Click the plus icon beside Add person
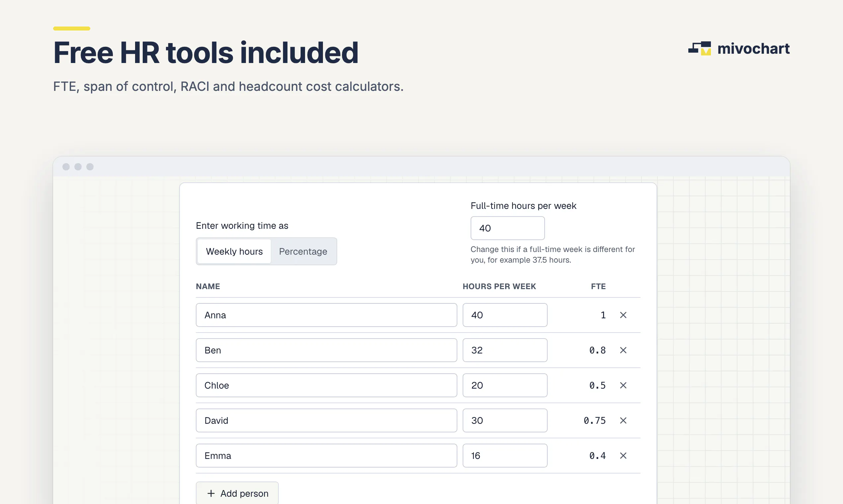The image size is (843, 504). coord(211,493)
